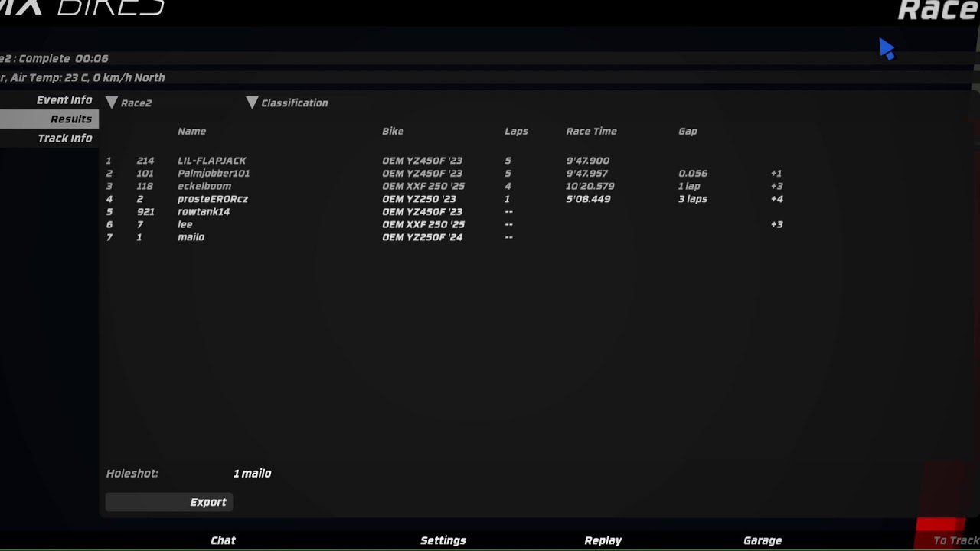Click race time 5'08.449
The height and width of the screenshot is (551, 980).
click(588, 199)
